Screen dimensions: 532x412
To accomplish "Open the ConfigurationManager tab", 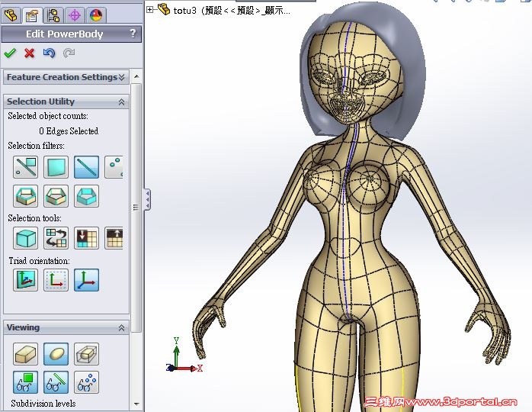I will click(53, 15).
